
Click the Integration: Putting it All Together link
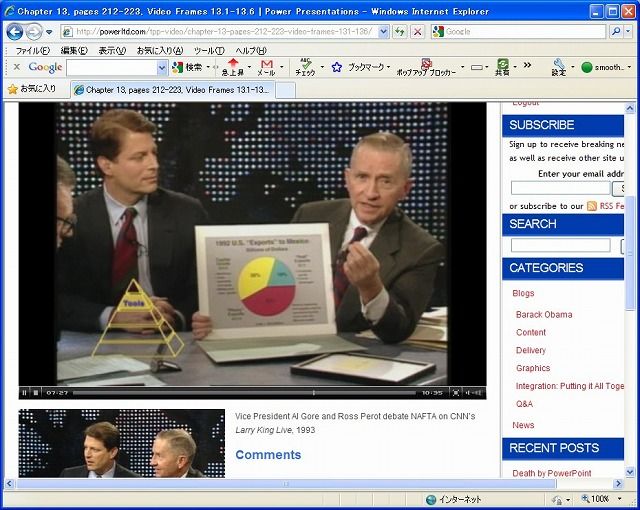(x=570, y=386)
